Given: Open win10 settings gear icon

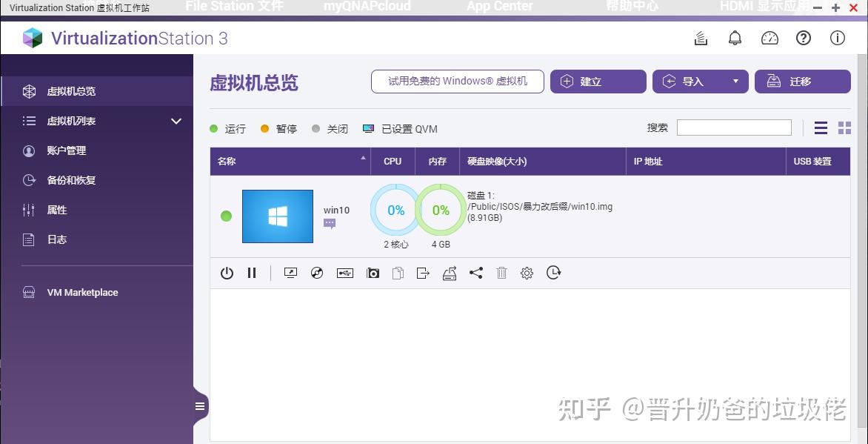Looking at the screenshot, I should coord(527,273).
